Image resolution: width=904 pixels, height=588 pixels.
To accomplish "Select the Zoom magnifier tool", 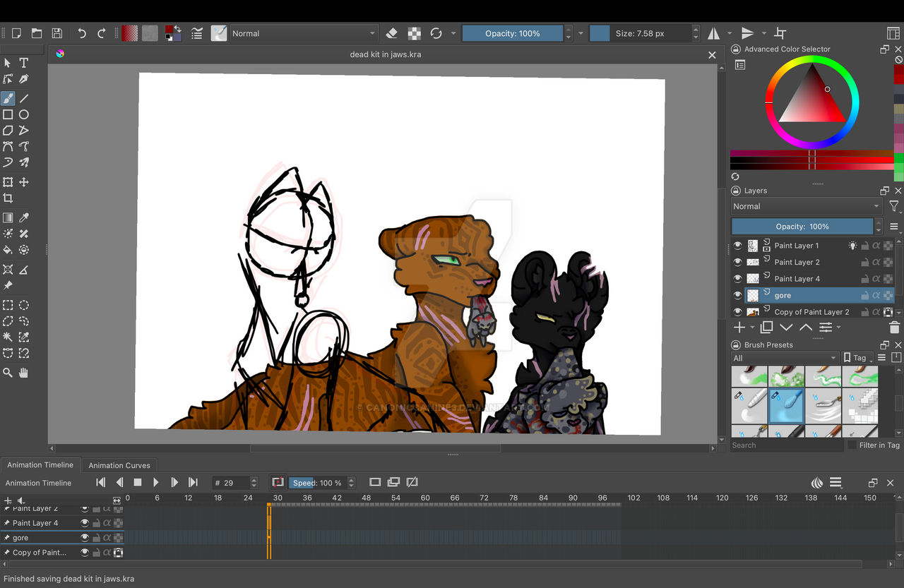I will (8, 372).
